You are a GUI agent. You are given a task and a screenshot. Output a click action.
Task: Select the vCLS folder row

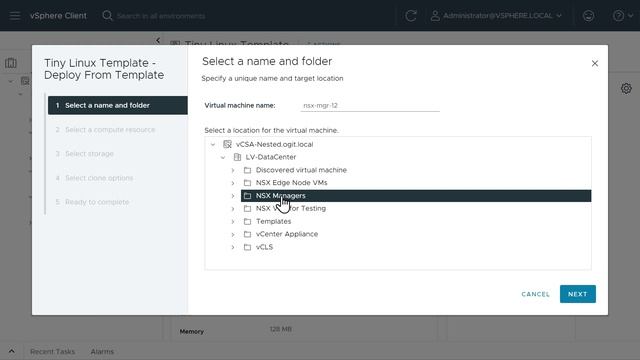[416, 247]
